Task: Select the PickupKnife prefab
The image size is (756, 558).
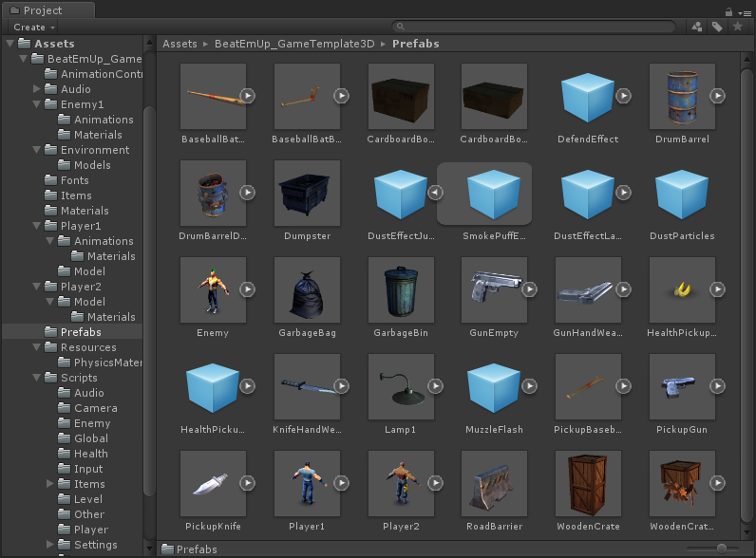Action: pyautogui.click(x=213, y=484)
